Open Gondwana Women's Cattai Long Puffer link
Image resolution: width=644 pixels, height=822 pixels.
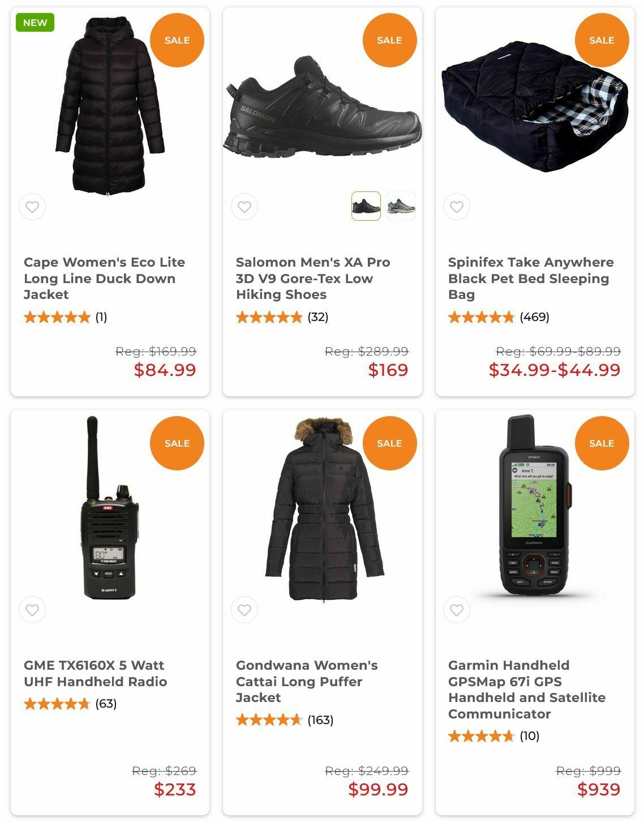307,682
